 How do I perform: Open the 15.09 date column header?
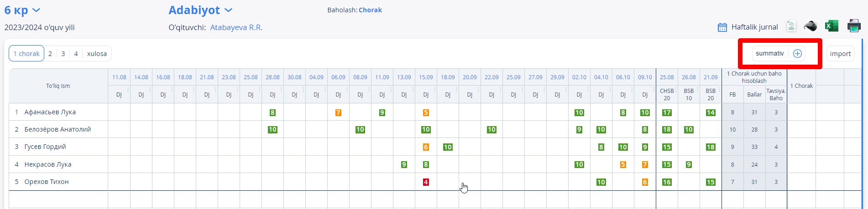pyautogui.click(x=426, y=77)
